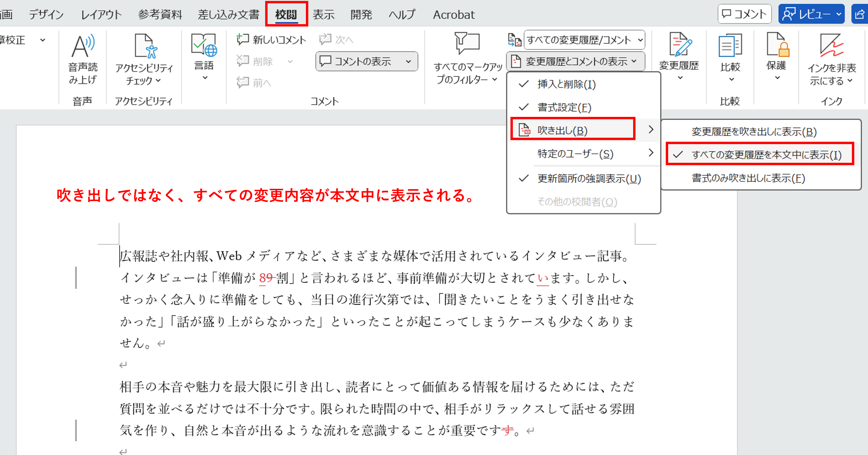Open the All Markup (すべての変更履歴/コメント) dropdown

pyautogui.click(x=584, y=40)
